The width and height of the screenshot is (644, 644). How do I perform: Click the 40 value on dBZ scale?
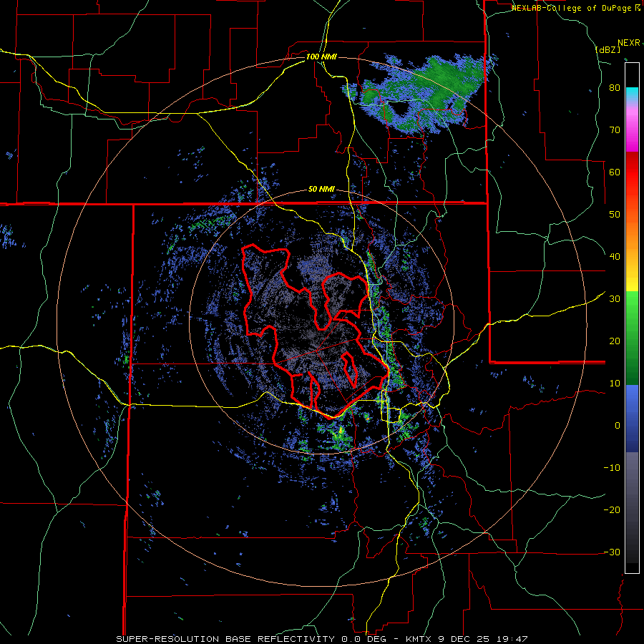(x=615, y=257)
